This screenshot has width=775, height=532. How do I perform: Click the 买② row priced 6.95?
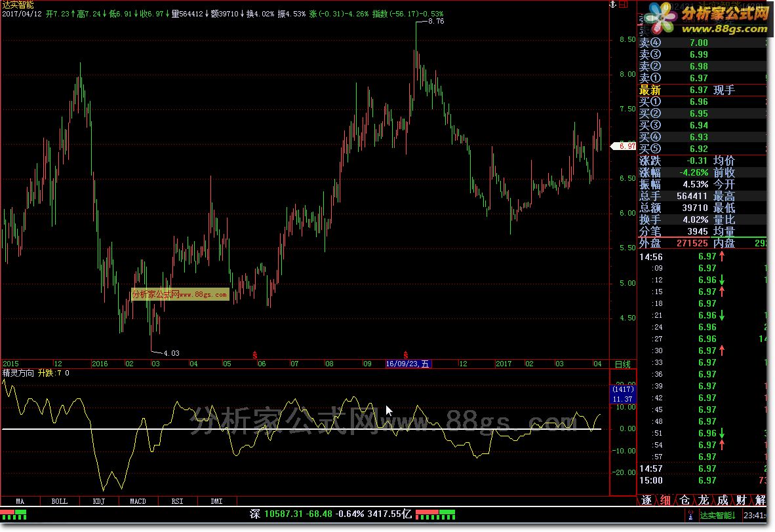point(702,113)
